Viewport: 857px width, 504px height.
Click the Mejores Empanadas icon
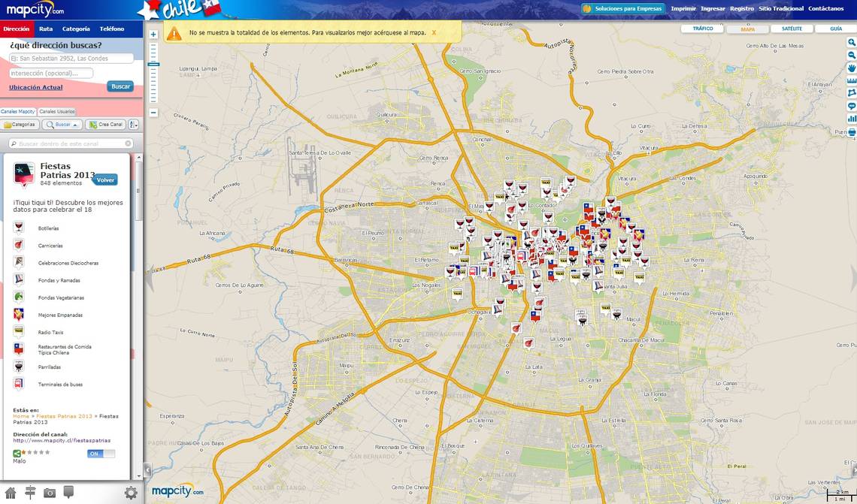19,315
